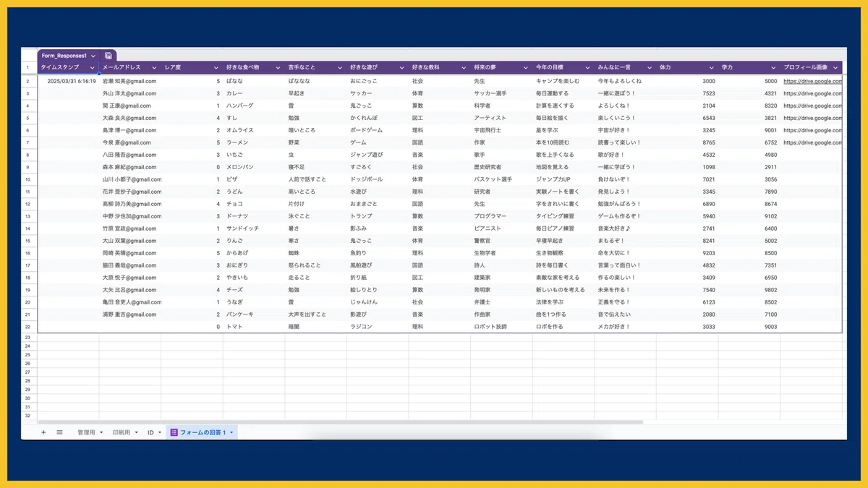The height and width of the screenshot is (488, 868).
Task: Select the フォームの回答 1 sheet tab
Action: point(203,432)
